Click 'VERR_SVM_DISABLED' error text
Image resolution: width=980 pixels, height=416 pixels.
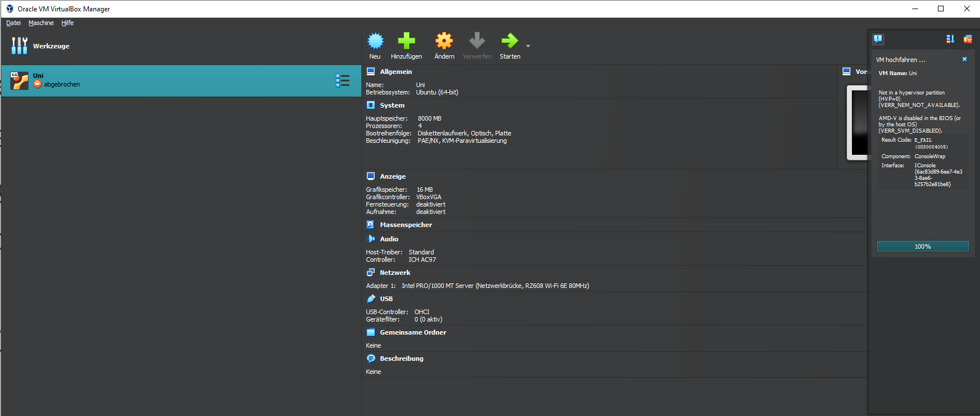point(909,131)
